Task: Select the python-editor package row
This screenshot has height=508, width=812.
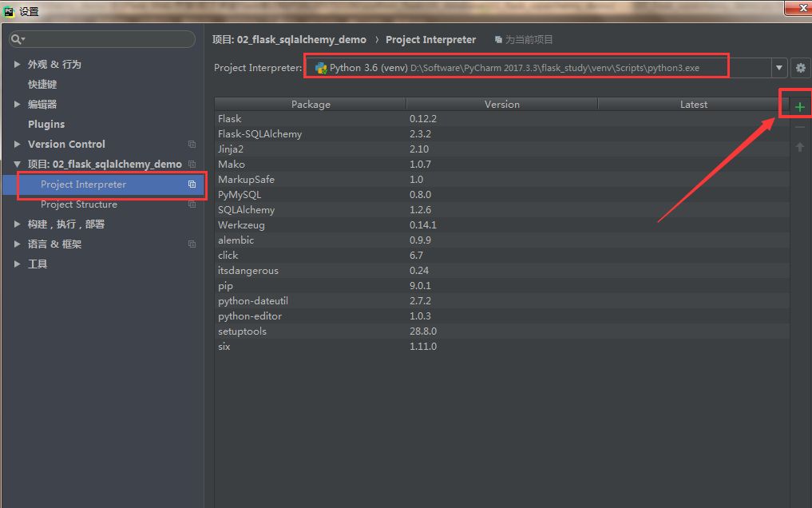Action: coord(501,316)
